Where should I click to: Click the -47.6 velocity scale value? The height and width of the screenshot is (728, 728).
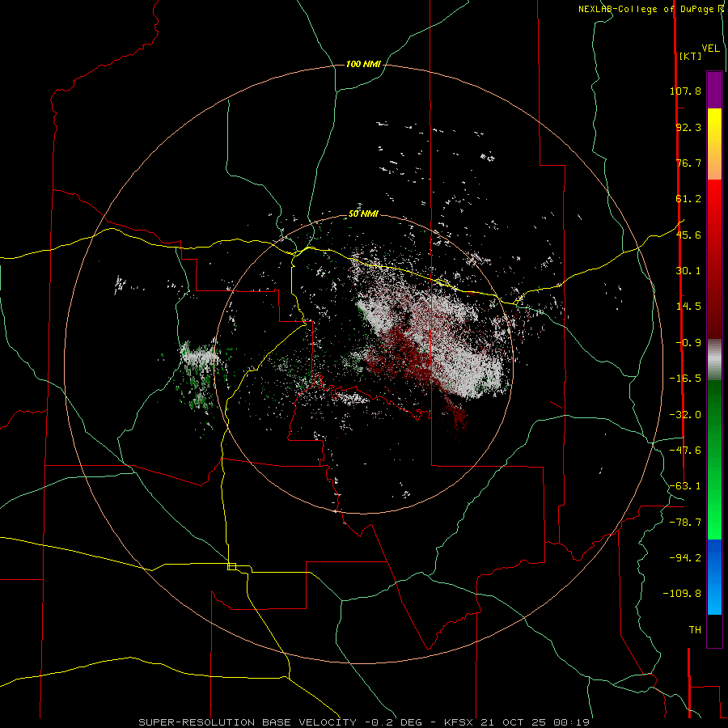[x=685, y=451]
